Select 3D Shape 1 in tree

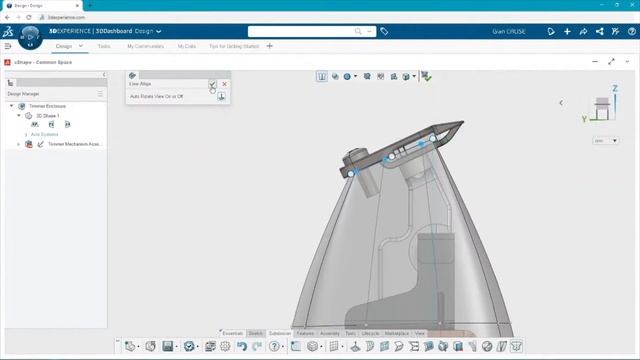coord(48,116)
